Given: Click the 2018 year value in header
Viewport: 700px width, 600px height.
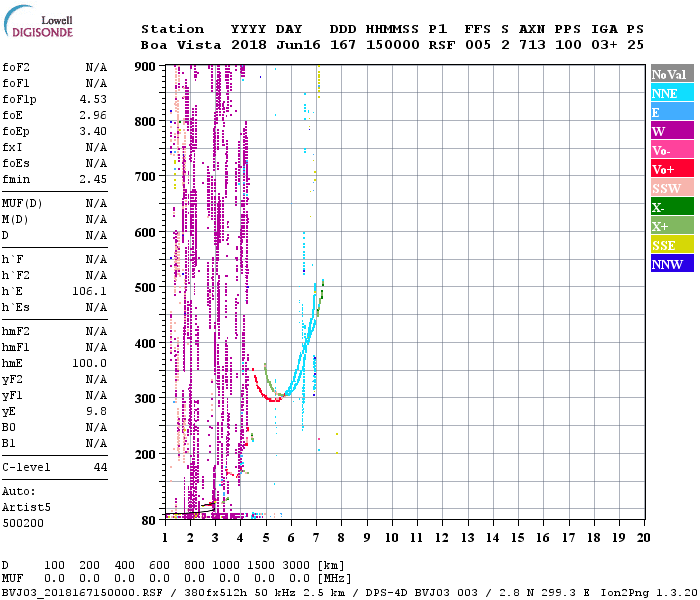Looking at the screenshot, I should tap(249, 45).
